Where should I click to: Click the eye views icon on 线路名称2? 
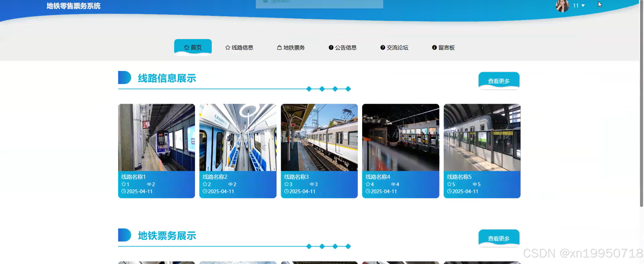point(231,184)
